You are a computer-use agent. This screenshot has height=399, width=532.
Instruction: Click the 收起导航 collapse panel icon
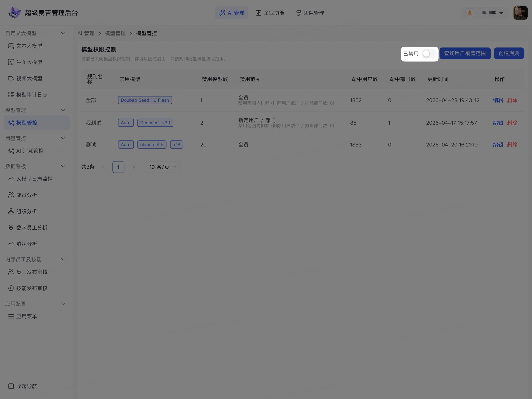point(11,386)
